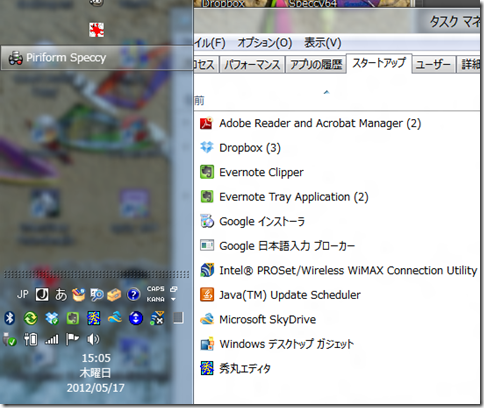The width and height of the screenshot is (484, 408).
Task: Click the Java Update Scheduler icon
Action: 207,295
